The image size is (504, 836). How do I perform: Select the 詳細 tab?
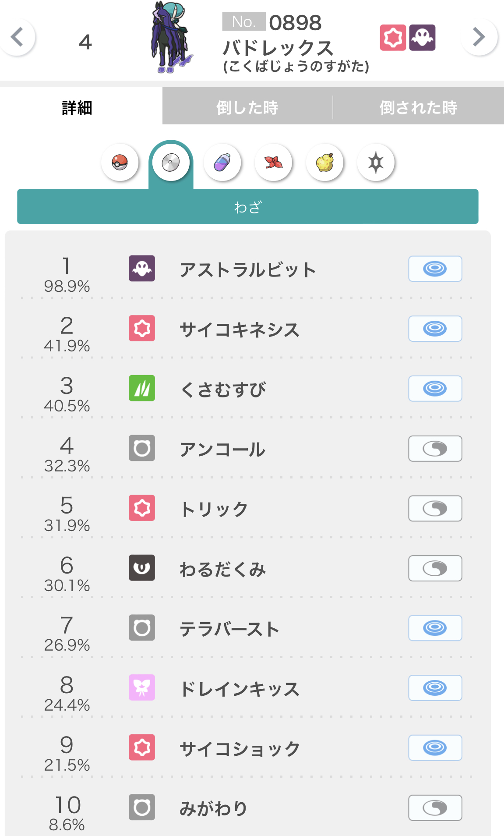click(x=77, y=107)
